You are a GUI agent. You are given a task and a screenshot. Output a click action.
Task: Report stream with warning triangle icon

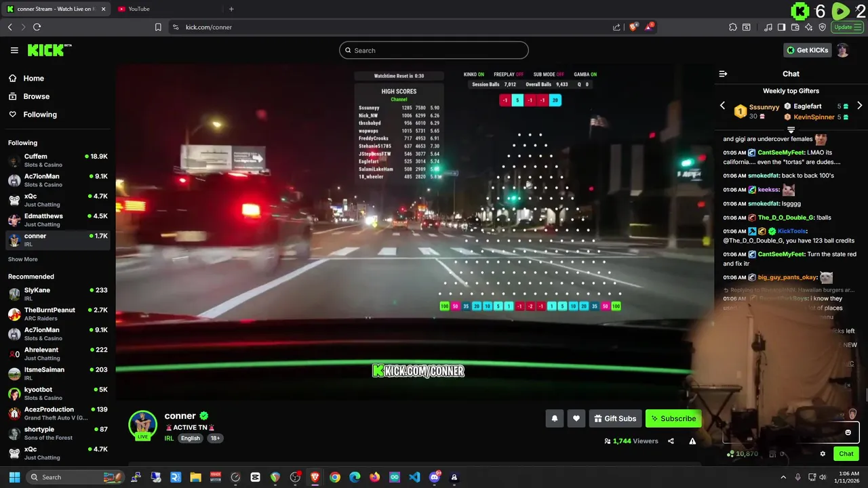pos(692,441)
